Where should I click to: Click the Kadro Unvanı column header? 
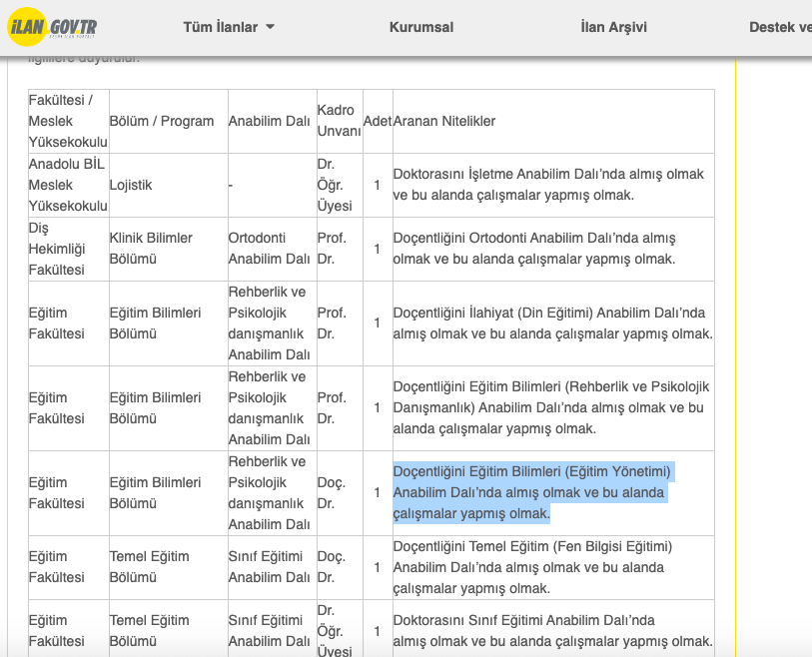pyautogui.click(x=339, y=121)
